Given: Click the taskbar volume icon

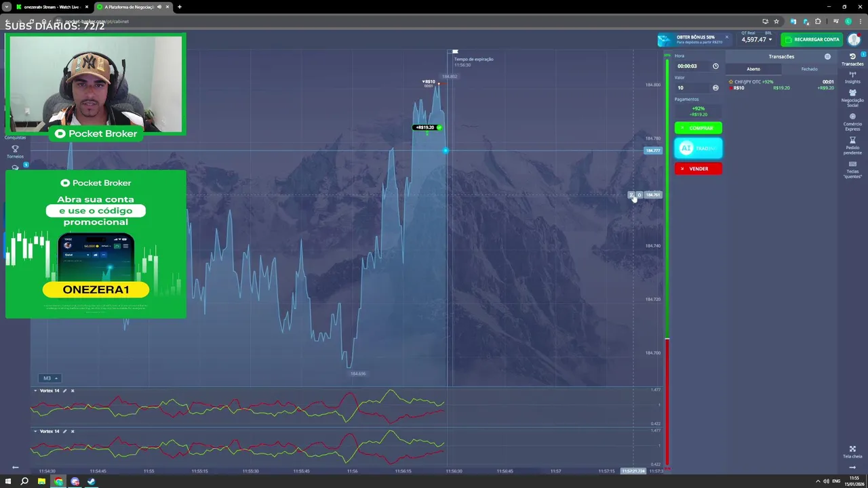Looking at the screenshot, I should point(826,481).
